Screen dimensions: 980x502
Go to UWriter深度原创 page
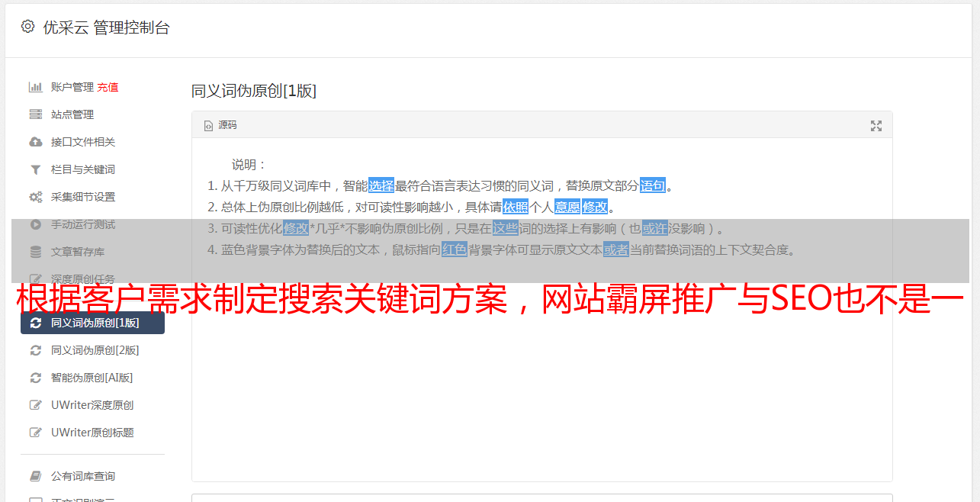[92, 405]
